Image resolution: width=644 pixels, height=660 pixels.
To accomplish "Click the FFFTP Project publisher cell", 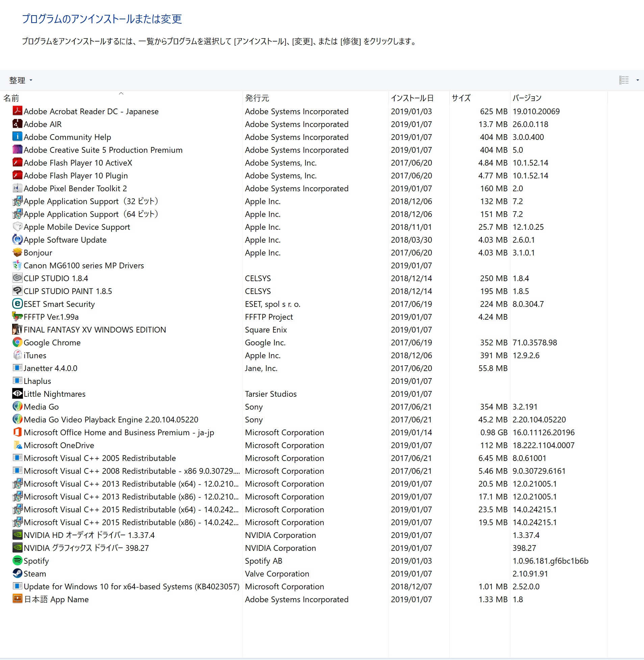I will click(x=269, y=317).
